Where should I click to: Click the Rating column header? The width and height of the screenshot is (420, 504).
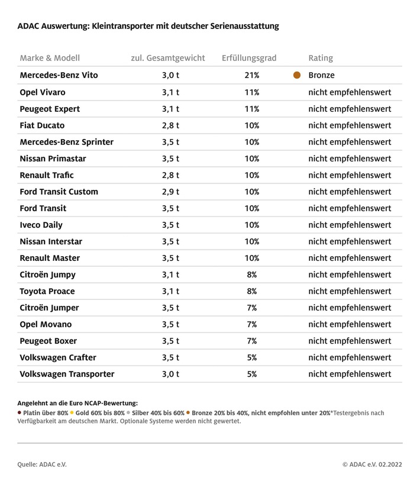click(321, 58)
